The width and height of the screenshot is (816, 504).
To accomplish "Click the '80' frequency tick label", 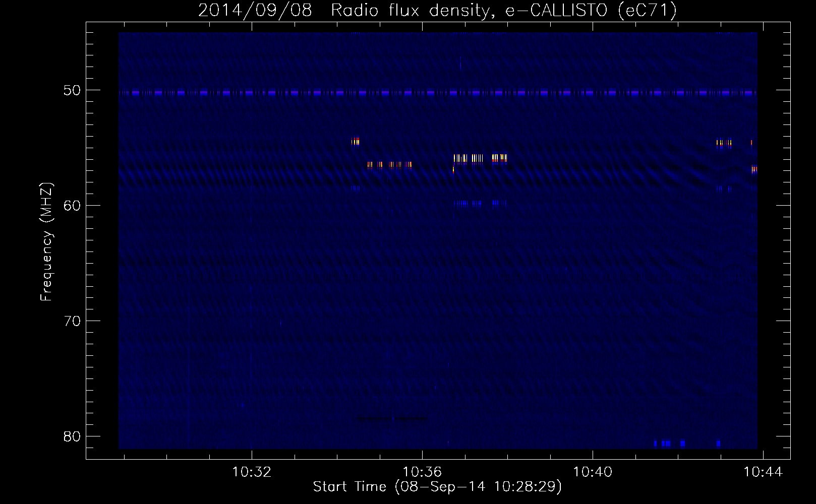I will click(x=72, y=436).
